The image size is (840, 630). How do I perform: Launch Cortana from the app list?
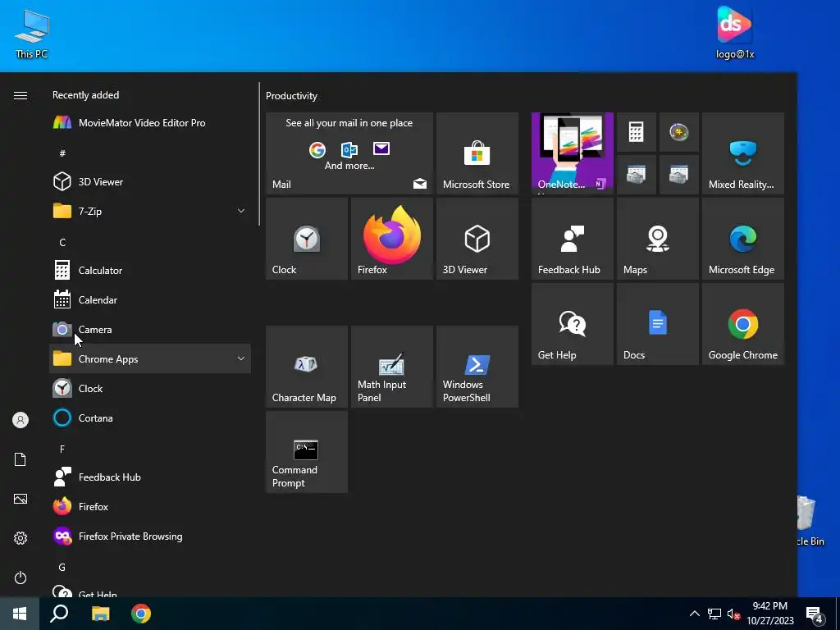[150, 418]
